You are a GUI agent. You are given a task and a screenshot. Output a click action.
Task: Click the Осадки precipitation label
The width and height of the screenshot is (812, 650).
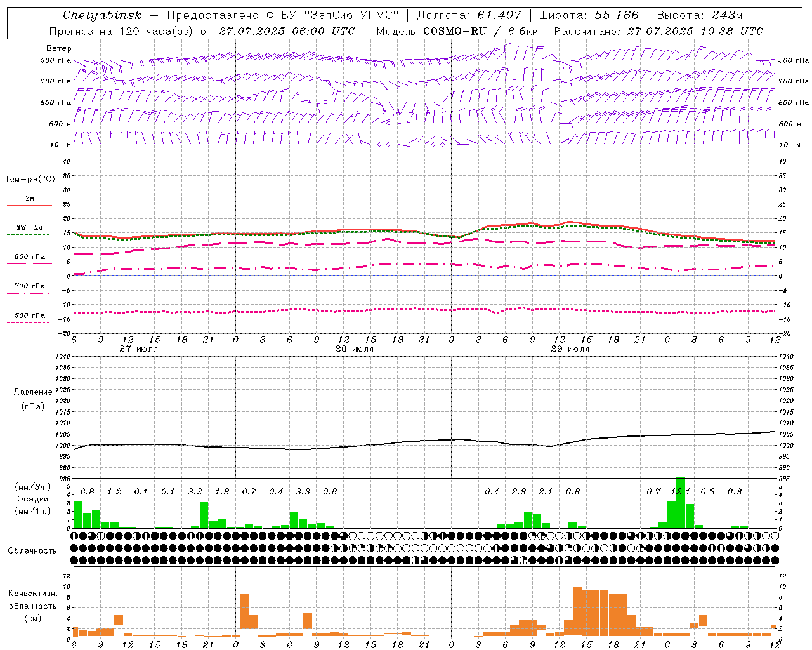32,499
